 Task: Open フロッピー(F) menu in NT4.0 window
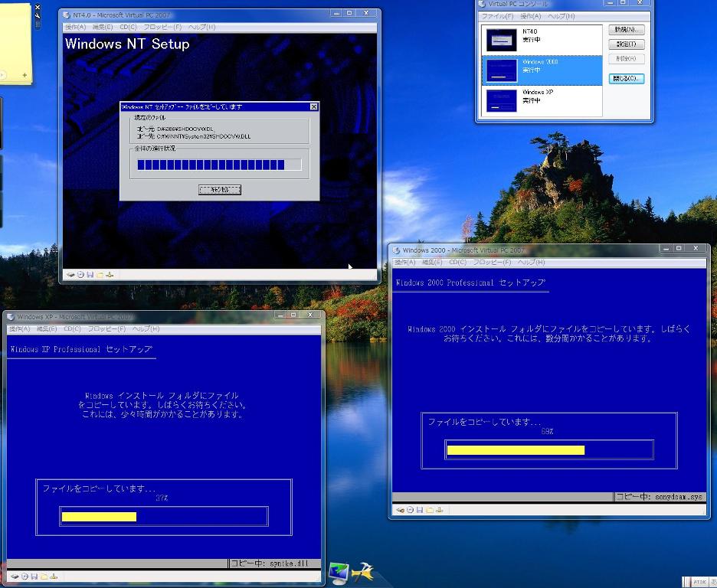point(162,27)
